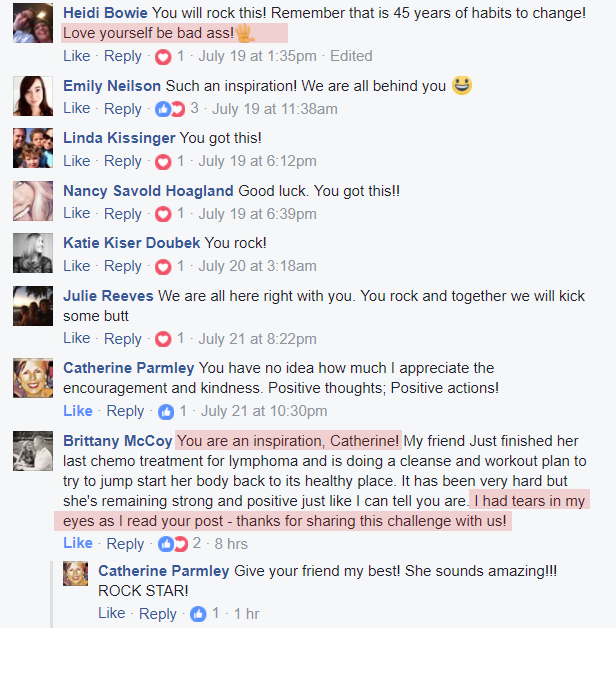The image size is (616, 681).
Task: Open Julie Reeves' profile from name
Action: 108,296
